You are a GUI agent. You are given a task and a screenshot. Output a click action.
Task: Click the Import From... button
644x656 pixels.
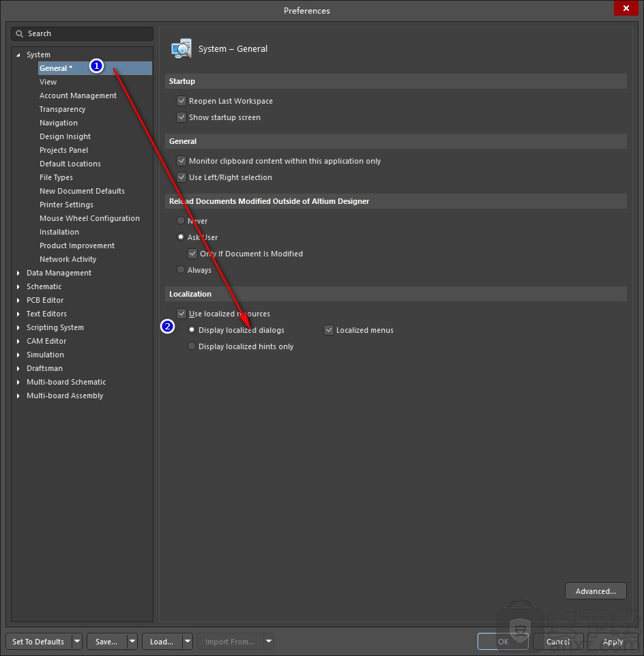click(x=230, y=642)
